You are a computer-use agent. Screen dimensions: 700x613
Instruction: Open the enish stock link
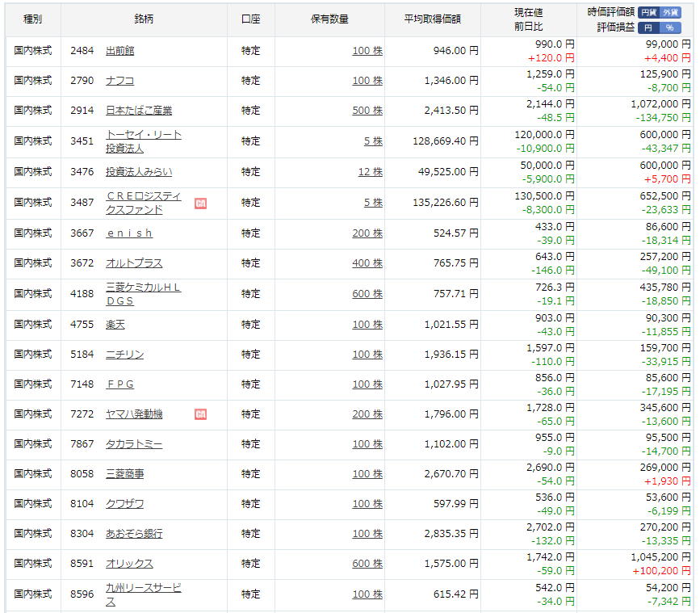pyautogui.click(x=129, y=233)
